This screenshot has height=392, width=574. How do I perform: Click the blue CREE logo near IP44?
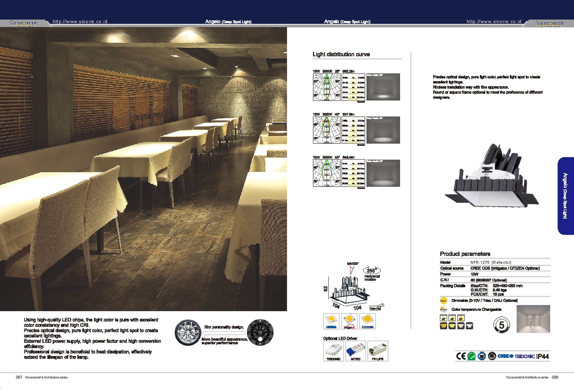coord(505,356)
